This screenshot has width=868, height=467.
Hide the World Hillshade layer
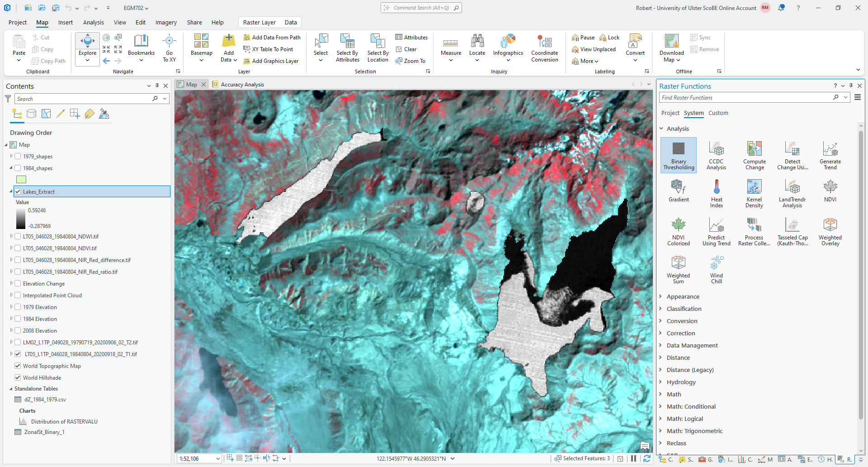(x=18, y=378)
